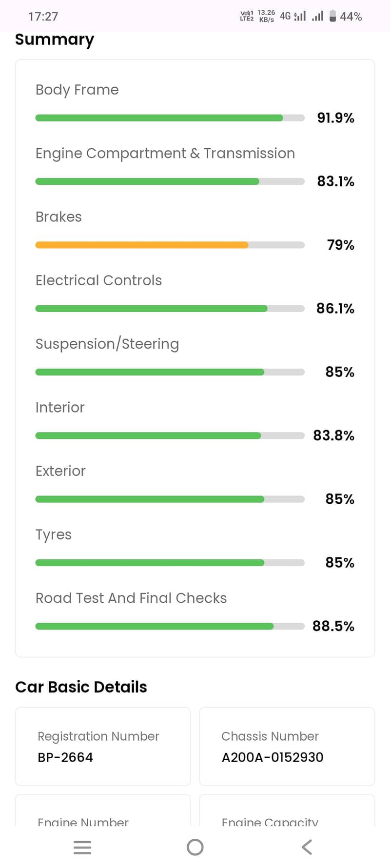390x868 pixels.
Task: Open the Interior inspection row
Action: click(x=60, y=407)
